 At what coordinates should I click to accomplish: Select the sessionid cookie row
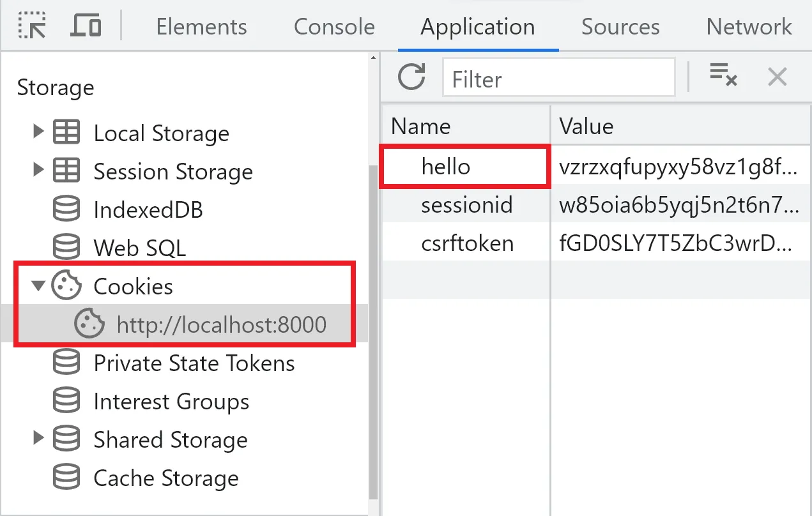[x=467, y=205]
